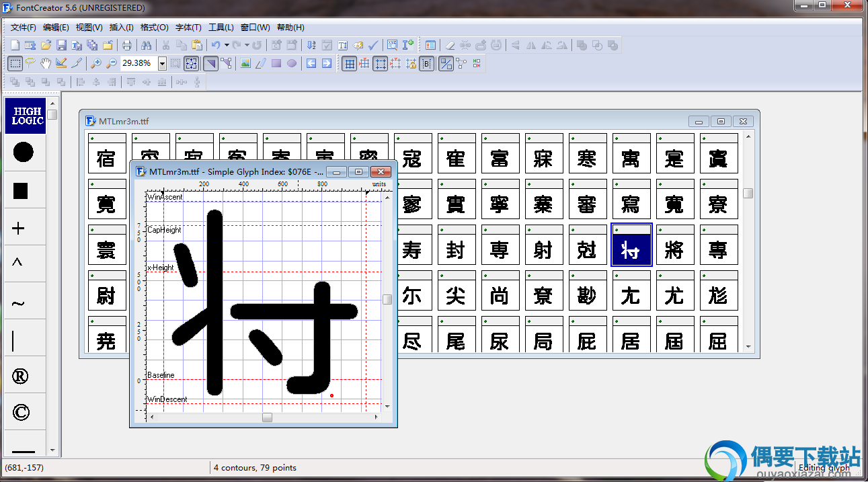
Task: Pick the knife cutting tool
Action: pos(77,63)
